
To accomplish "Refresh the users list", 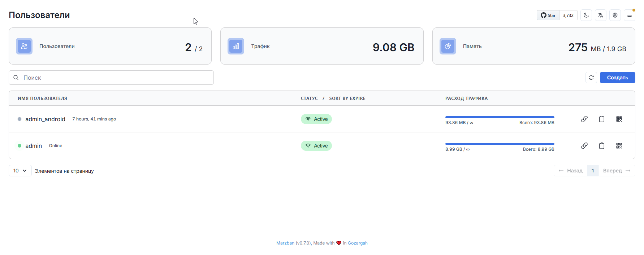I will [x=591, y=78].
